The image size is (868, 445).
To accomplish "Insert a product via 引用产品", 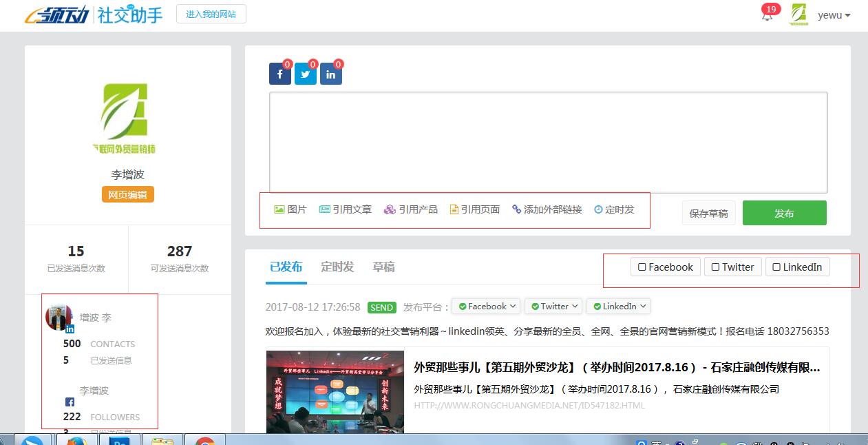I will click(x=411, y=209).
